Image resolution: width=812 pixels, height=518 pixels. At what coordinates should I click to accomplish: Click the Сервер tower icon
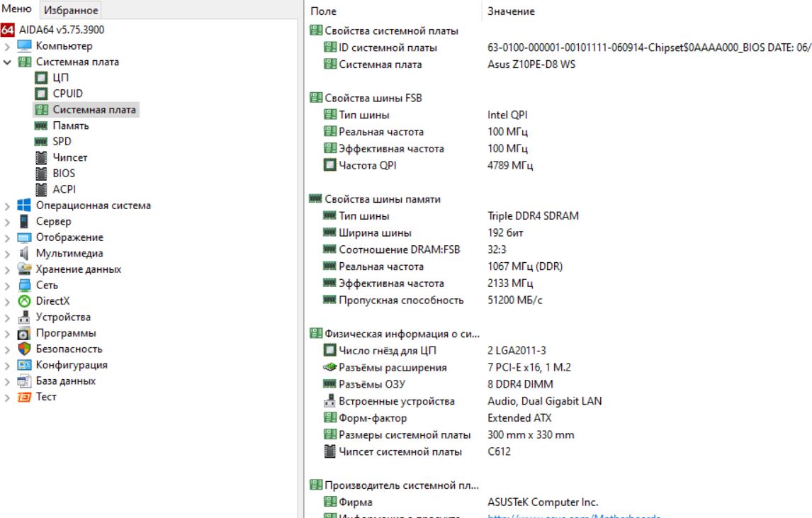tap(24, 221)
